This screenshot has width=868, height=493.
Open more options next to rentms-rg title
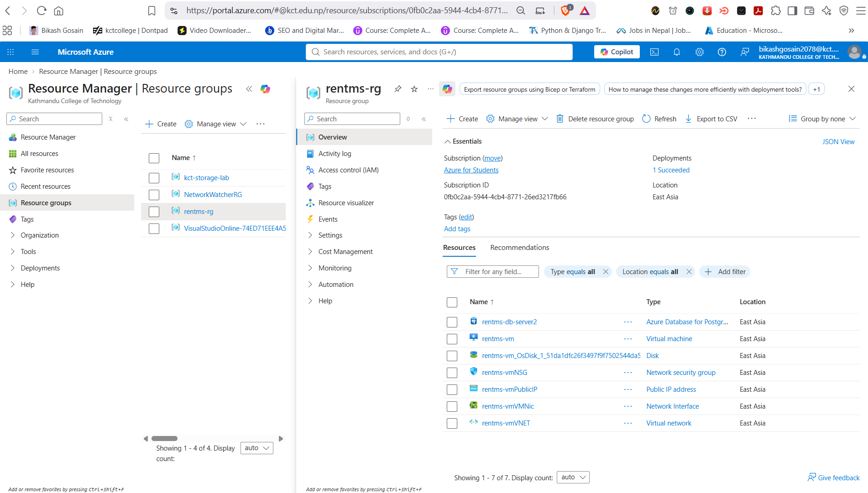tap(430, 89)
